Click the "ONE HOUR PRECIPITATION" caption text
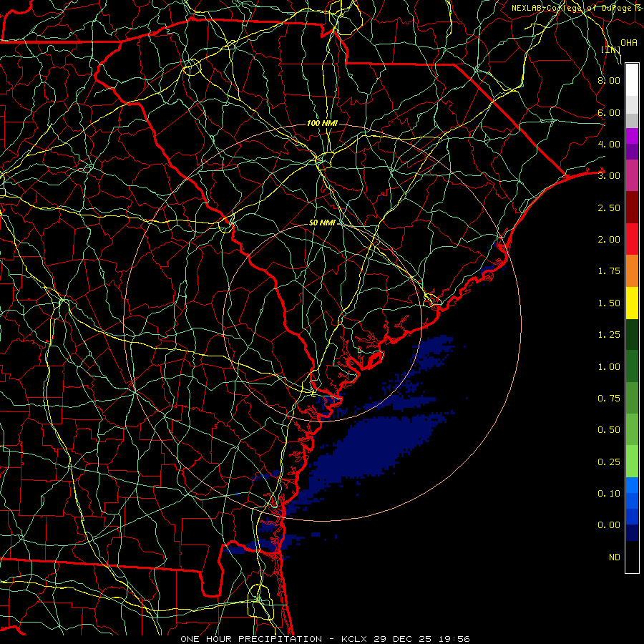This screenshot has height=644, width=644. [x=251, y=639]
